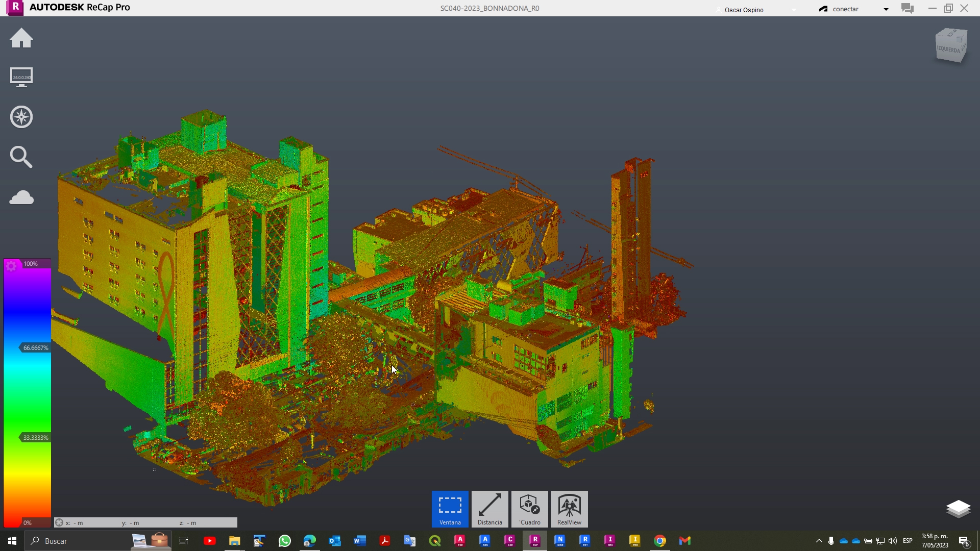Screen dimensions: 980x551
Task: Click the 0% label on color scale
Action: click(28, 523)
